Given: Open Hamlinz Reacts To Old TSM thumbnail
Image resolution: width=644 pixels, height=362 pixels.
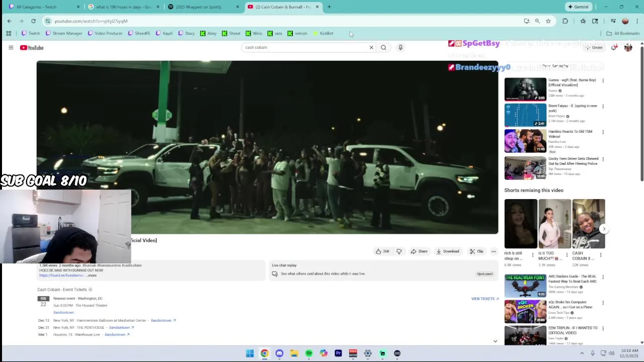Looking at the screenshot, I should [x=525, y=141].
